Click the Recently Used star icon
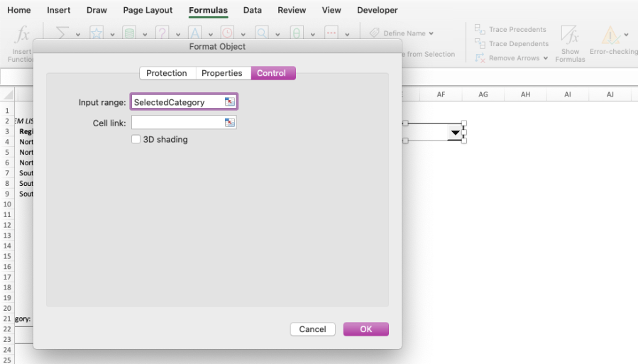Image resolution: width=638 pixels, height=364 pixels. [x=97, y=33]
